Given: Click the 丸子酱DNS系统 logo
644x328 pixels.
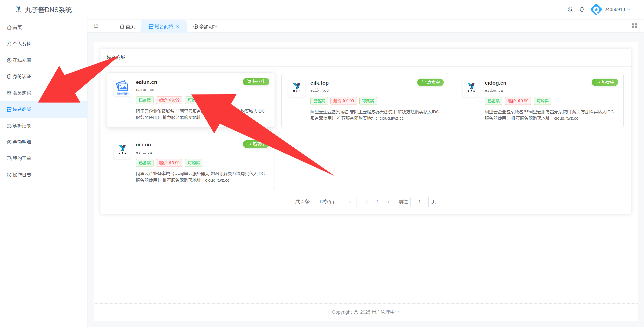Looking at the screenshot, I should [x=18, y=10].
